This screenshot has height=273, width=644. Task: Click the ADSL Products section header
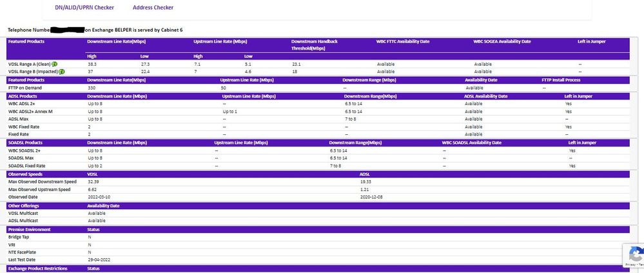point(25,96)
